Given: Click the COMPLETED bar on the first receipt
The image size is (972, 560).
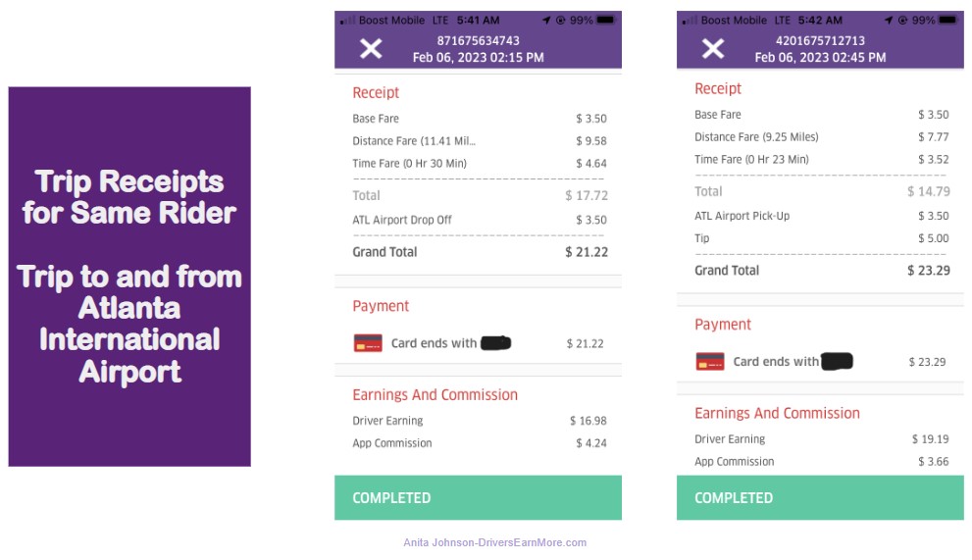Looking at the screenshot, I should click(478, 497).
